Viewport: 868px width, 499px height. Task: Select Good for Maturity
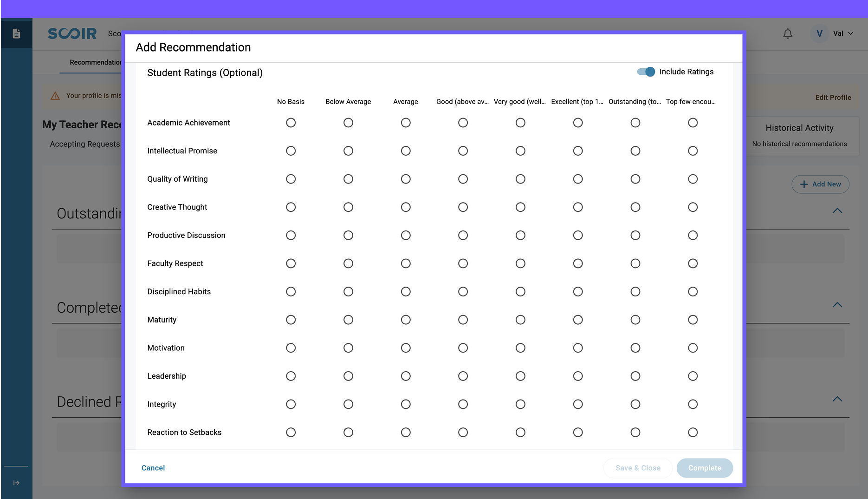point(463,320)
